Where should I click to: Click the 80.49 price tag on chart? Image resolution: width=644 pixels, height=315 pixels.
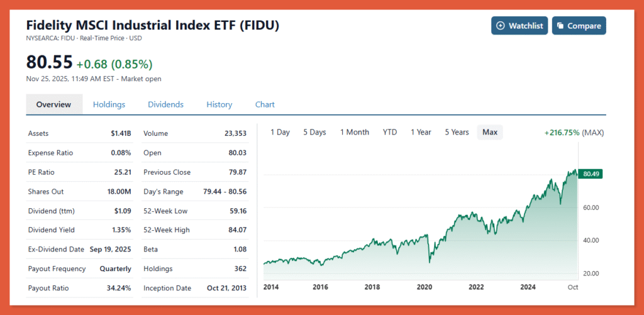(x=590, y=174)
